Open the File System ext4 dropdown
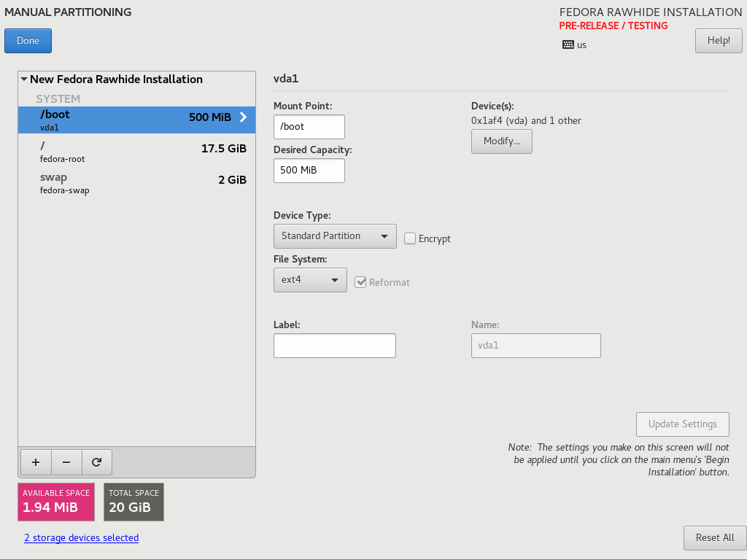The height and width of the screenshot is (560, 747). click(x=310, y=280)
